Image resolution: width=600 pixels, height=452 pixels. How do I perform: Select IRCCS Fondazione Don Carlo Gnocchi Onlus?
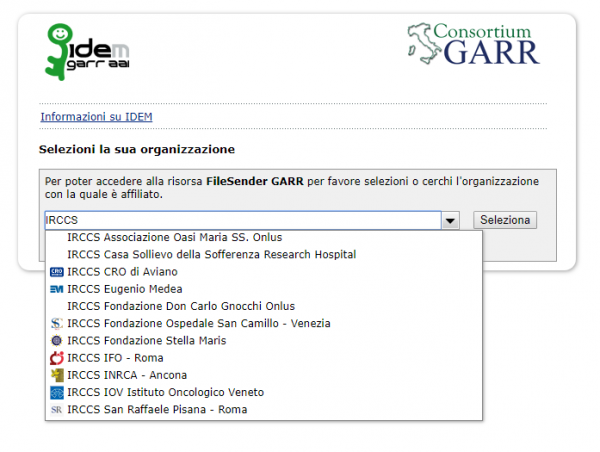point(264,306)
